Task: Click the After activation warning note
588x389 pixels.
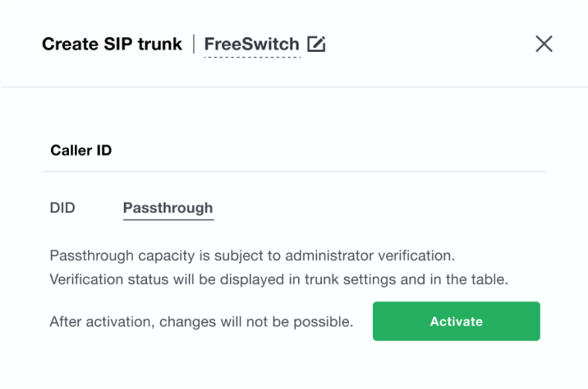Action: coord(201,322)
